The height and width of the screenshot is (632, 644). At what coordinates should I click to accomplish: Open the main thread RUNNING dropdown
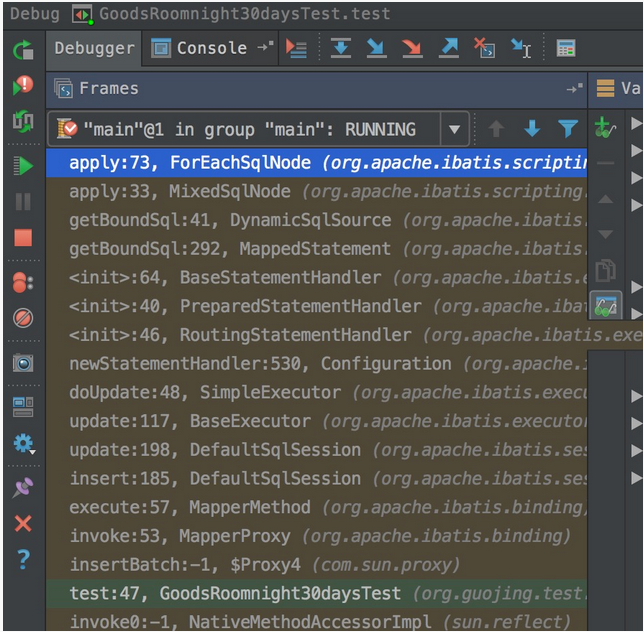(455, 129)
